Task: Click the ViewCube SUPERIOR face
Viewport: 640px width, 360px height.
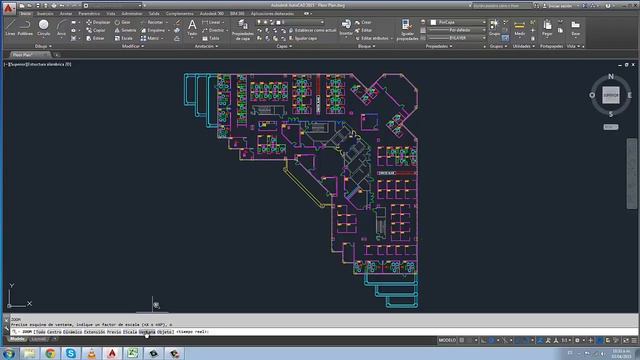Action: (x=611, y=95)
